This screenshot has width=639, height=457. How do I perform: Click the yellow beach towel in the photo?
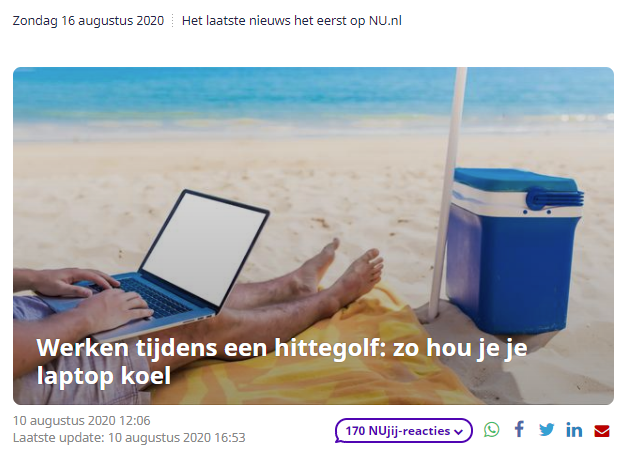326,359
